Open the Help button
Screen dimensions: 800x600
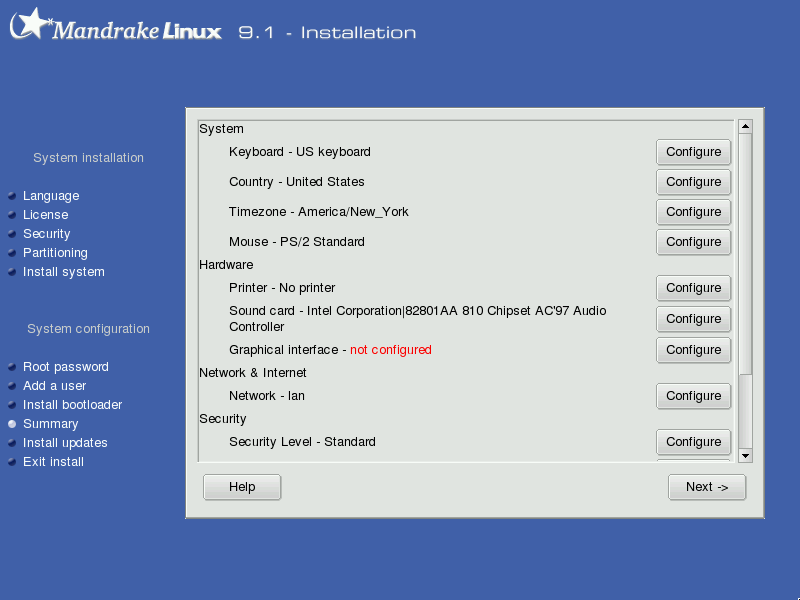point(242,487)
